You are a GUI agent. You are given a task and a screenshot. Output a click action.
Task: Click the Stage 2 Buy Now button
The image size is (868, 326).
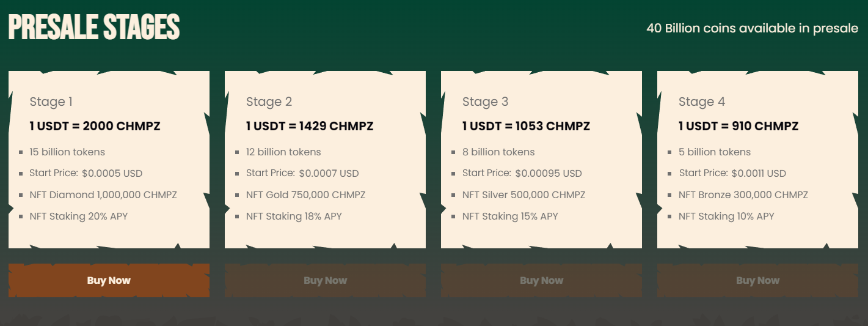point(325,280)
